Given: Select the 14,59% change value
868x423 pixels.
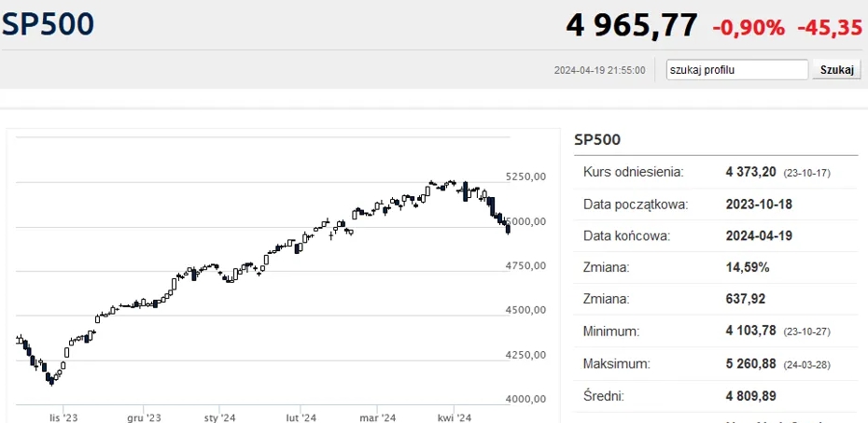Looking at the screenshot, I should coord(749,267).
